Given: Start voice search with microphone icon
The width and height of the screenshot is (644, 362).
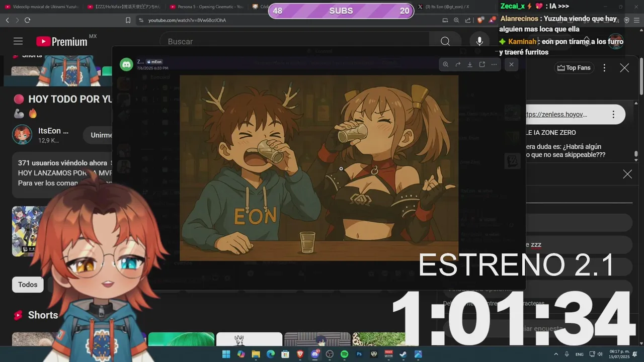Looking at the screenshot, I should pyautogui.click(x=479, y=41).
